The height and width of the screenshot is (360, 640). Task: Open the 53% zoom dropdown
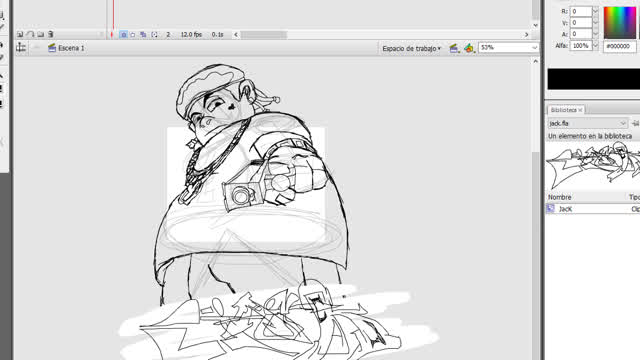[x=534, y=48]
